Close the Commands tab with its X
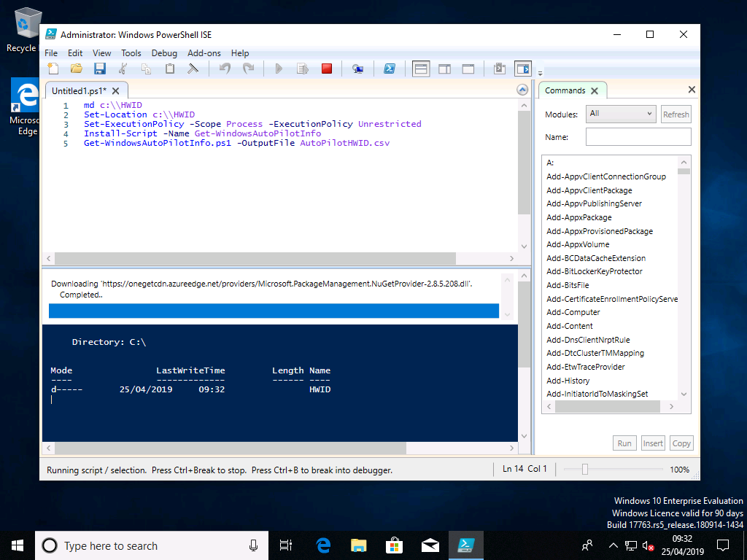This screenshot has height=560, width=747. (x=594, y=90)
